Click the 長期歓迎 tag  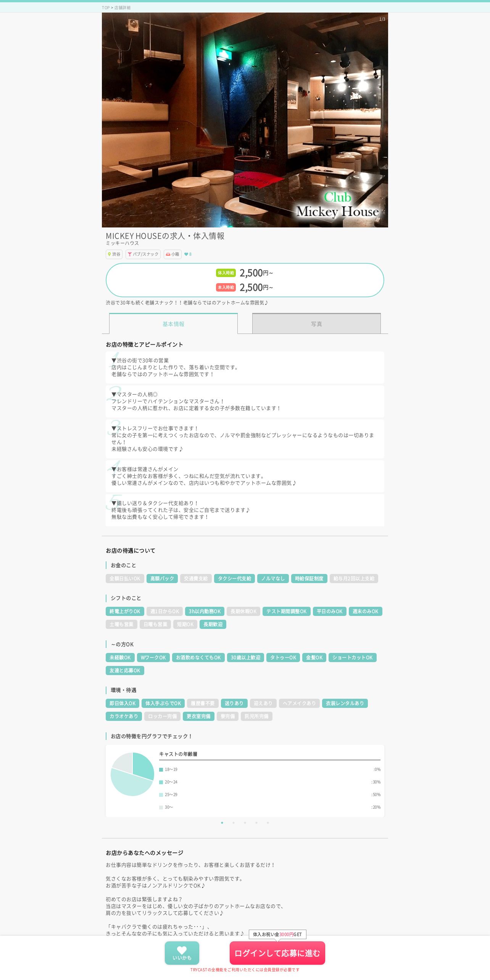click(x=213, y=624)
